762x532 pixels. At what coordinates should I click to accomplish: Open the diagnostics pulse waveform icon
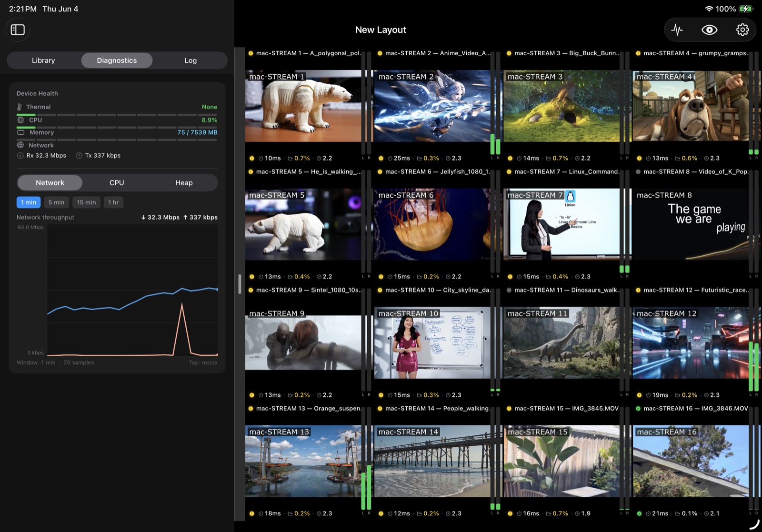(677, 30)
